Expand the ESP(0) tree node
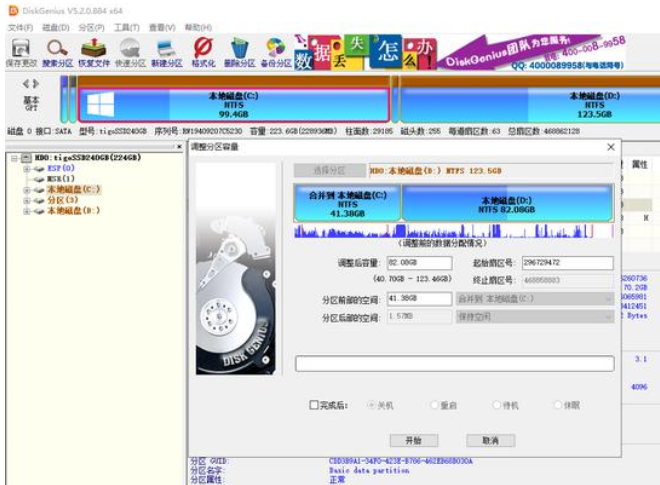 27,169
